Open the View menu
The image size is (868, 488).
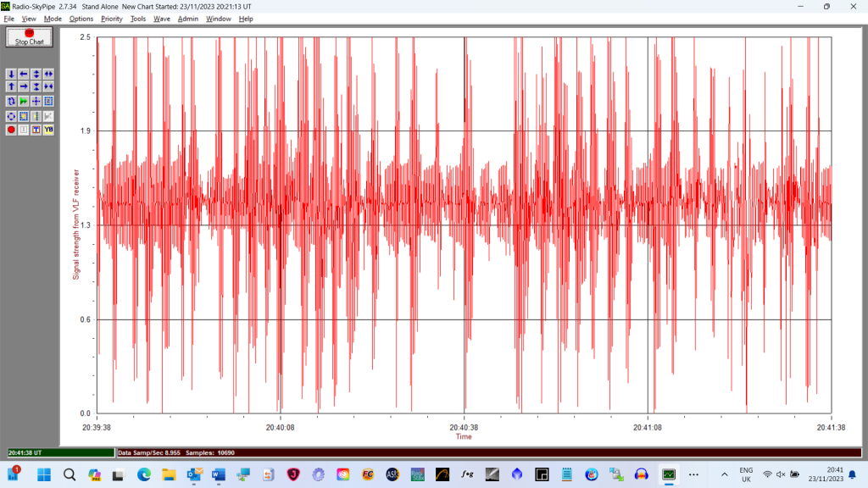point(29,19)
